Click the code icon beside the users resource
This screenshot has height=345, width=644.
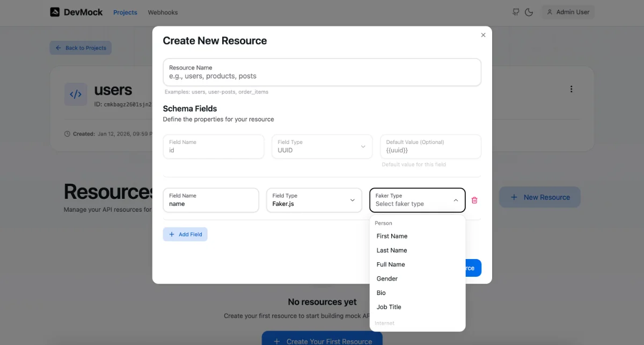click(76, 94)
